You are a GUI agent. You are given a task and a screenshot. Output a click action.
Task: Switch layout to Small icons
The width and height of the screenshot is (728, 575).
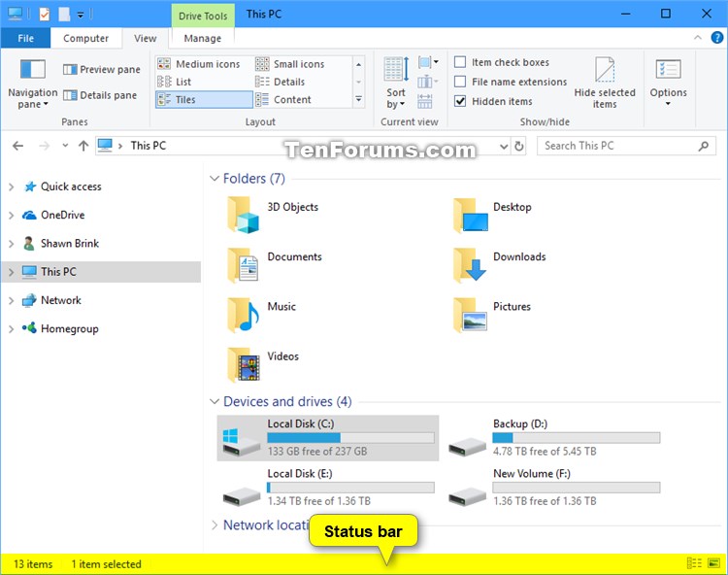pos(290,64)
